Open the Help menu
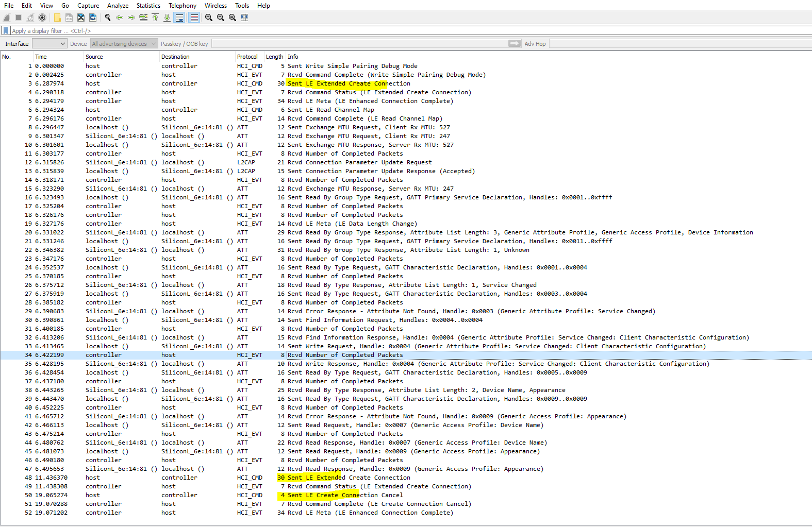 tap(264, 6)
